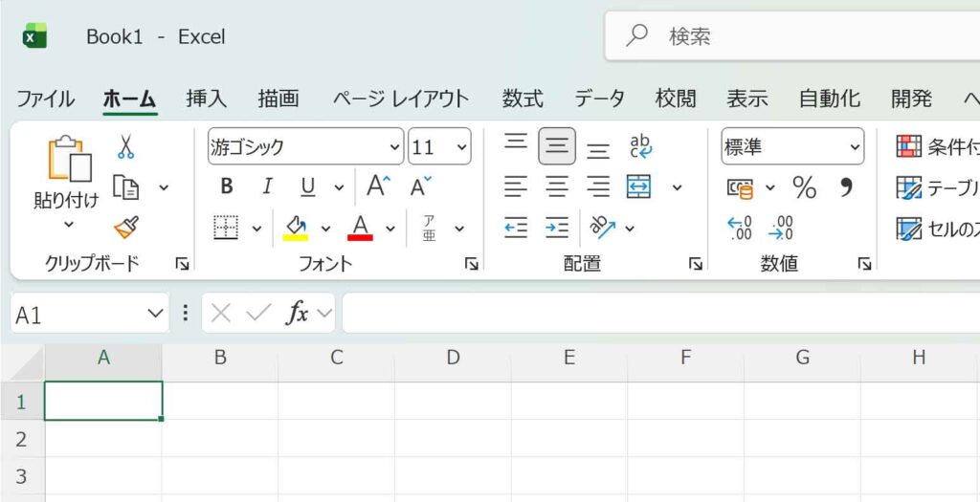The width and height of the screenshot is (980, 502).
Task: Open Conditional Formatting (条件付) icon
Action: pos(909,146)
